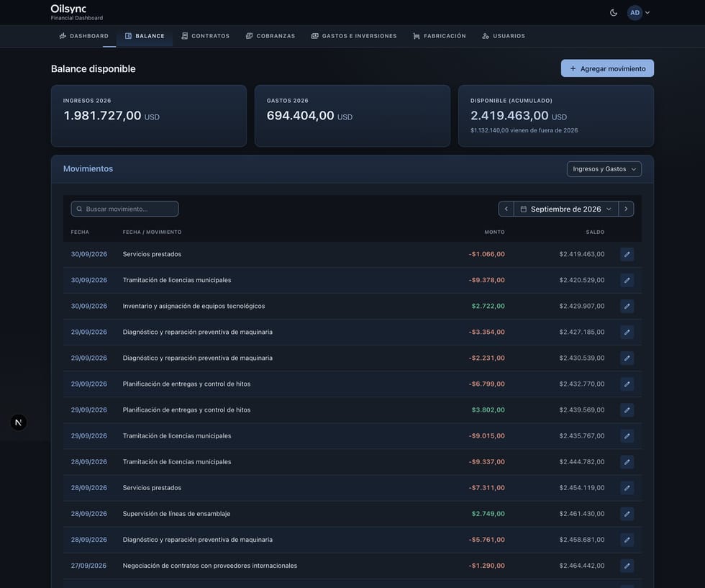
Task: Edit the Negociación de contratos movement
Action: pos(627,566)
